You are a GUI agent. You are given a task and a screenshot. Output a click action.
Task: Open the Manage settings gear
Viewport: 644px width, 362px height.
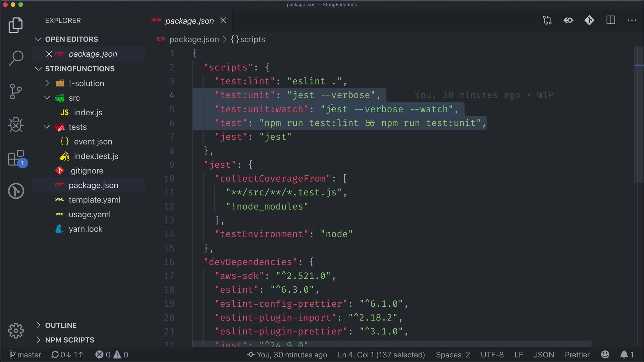coord(16,331)
